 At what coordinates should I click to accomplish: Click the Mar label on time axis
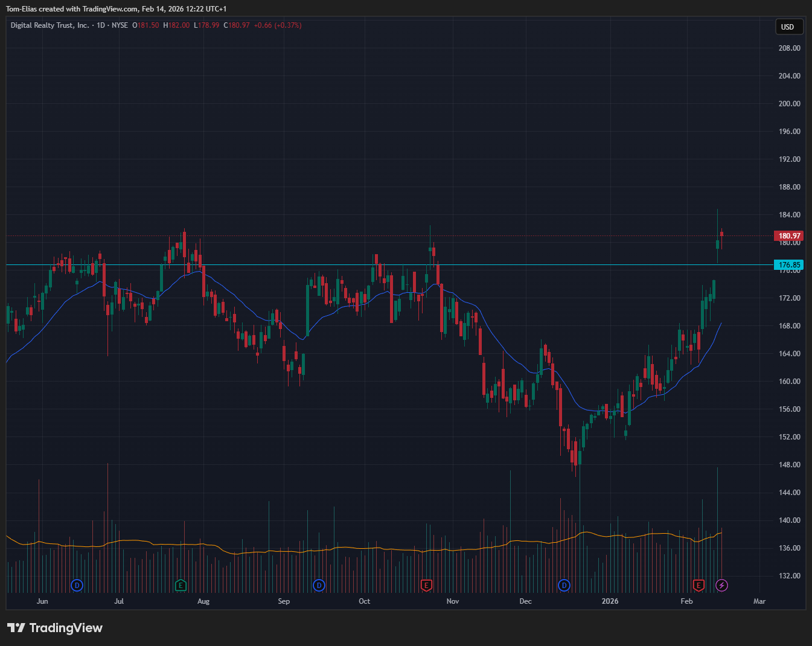click(x=759, y=601)
